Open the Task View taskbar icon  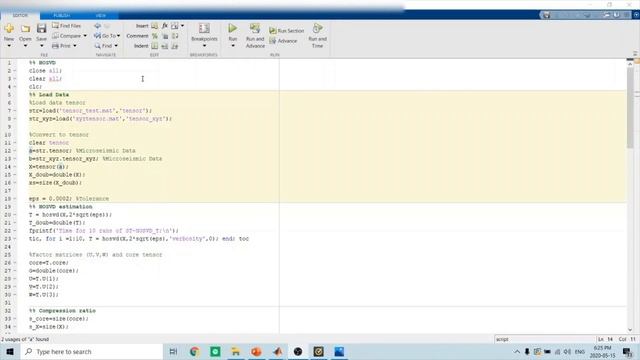173,351
